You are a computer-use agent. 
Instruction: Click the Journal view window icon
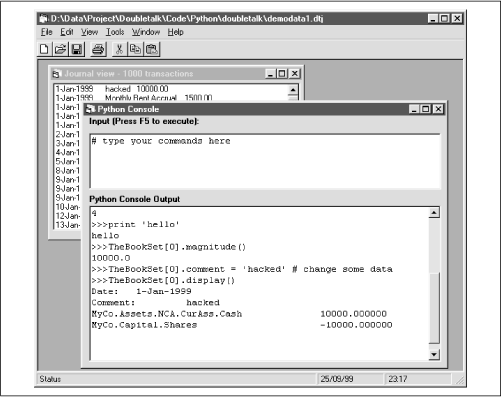click(x=57, y=74)
